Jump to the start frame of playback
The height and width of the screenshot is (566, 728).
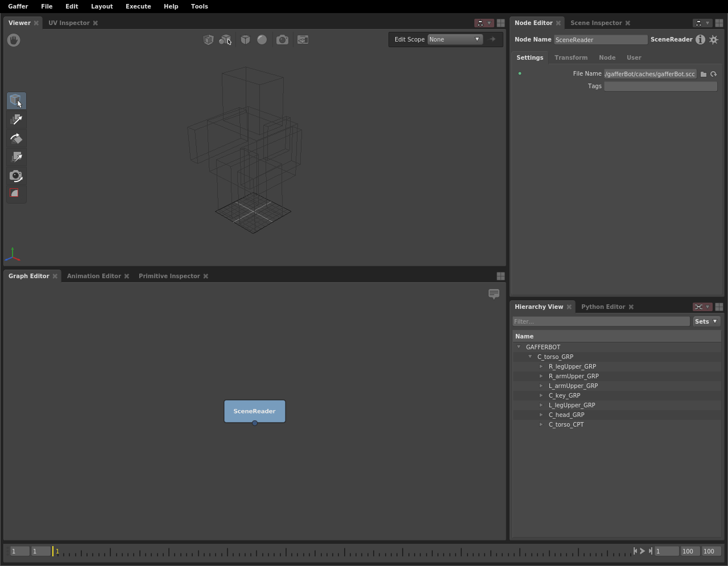click(x=635, y=551)
